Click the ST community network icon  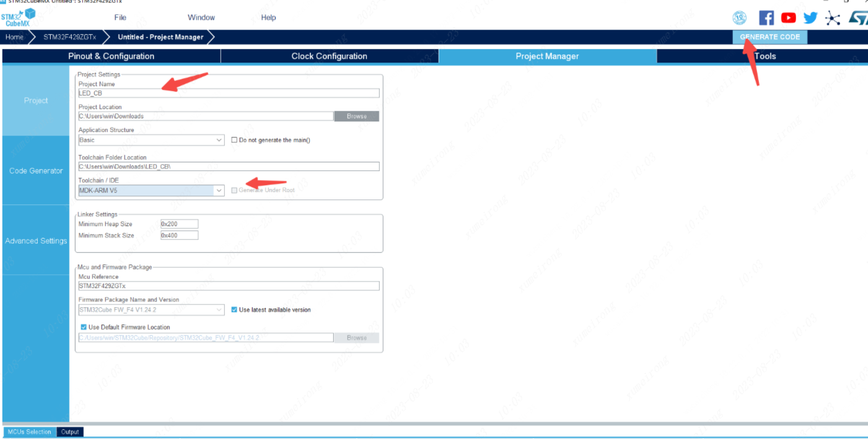[x=833, y=17]
